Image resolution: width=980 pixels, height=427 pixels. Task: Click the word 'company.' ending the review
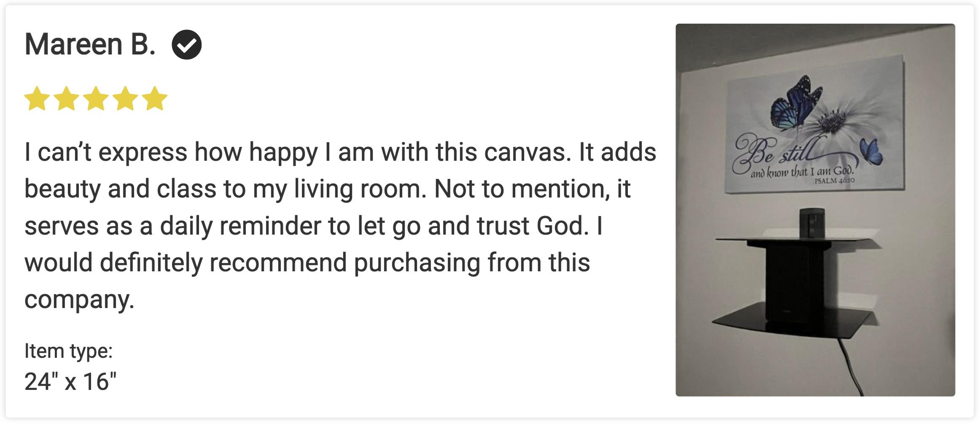(79, 299)
